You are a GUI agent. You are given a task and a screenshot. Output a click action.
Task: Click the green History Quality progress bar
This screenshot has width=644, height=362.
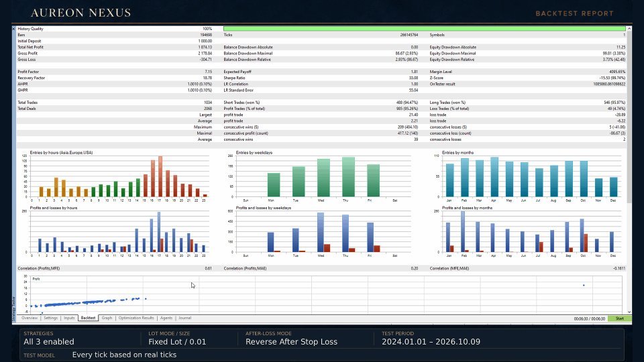point(424,29)
